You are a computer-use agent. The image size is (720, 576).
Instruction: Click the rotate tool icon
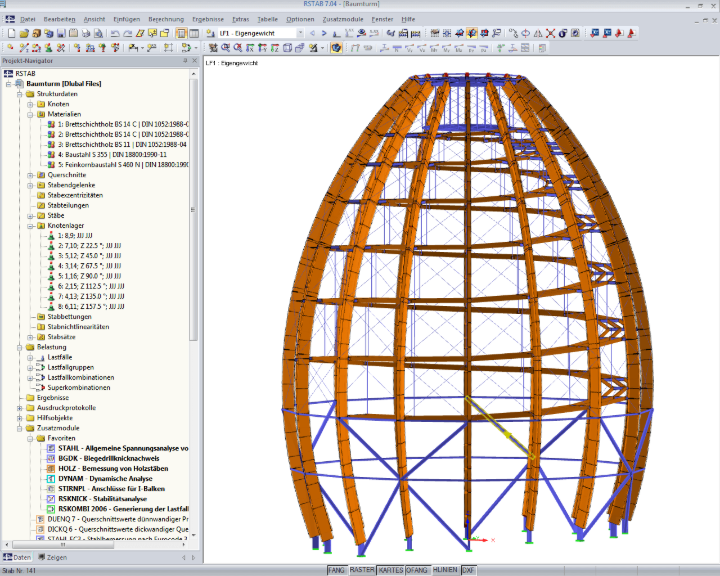526,33
